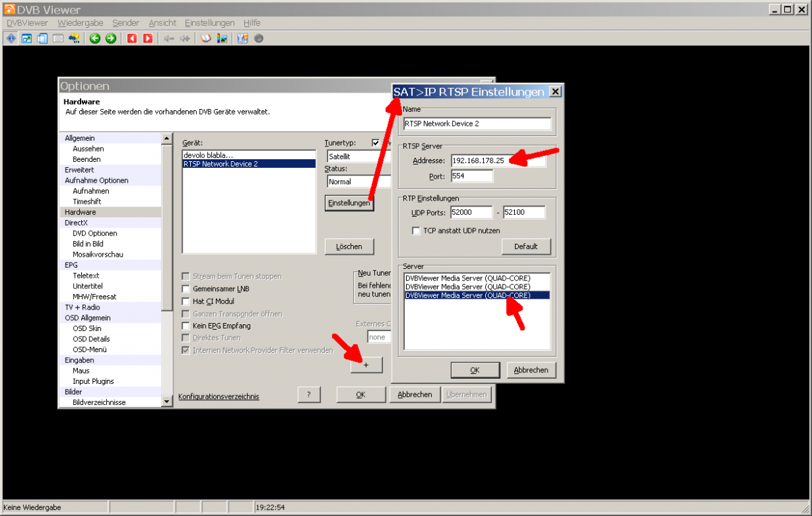Open the Status Normal dropdown

pyautogui.click(x=359, y=181)
